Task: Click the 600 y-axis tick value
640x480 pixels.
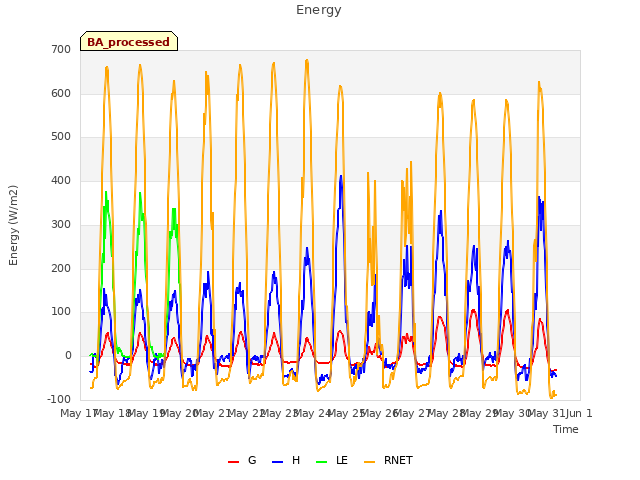Action: 61,93
